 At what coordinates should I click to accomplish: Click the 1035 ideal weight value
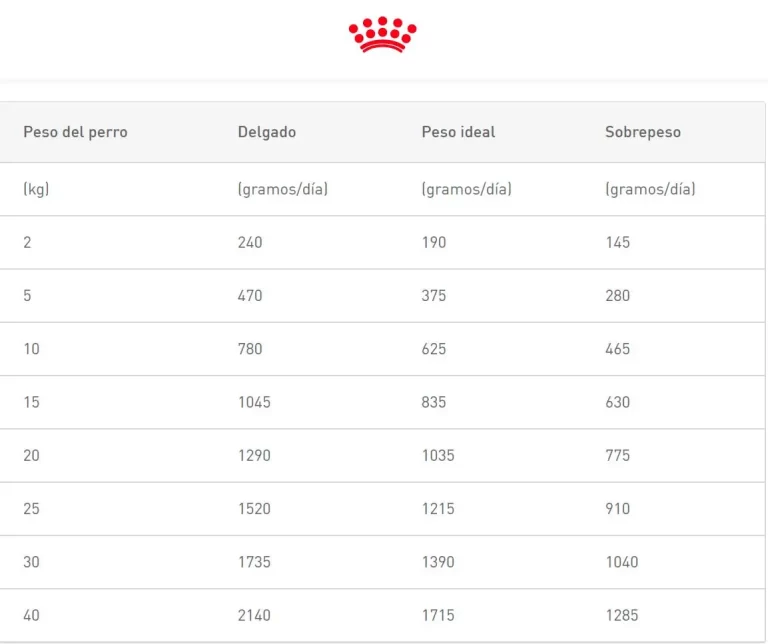[x=438, y=455]
